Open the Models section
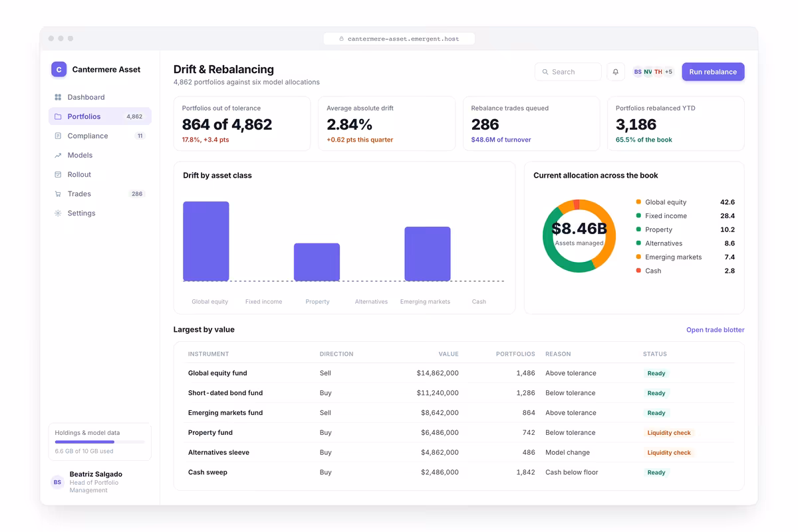 pyautogui.click(x=100, y=155)
